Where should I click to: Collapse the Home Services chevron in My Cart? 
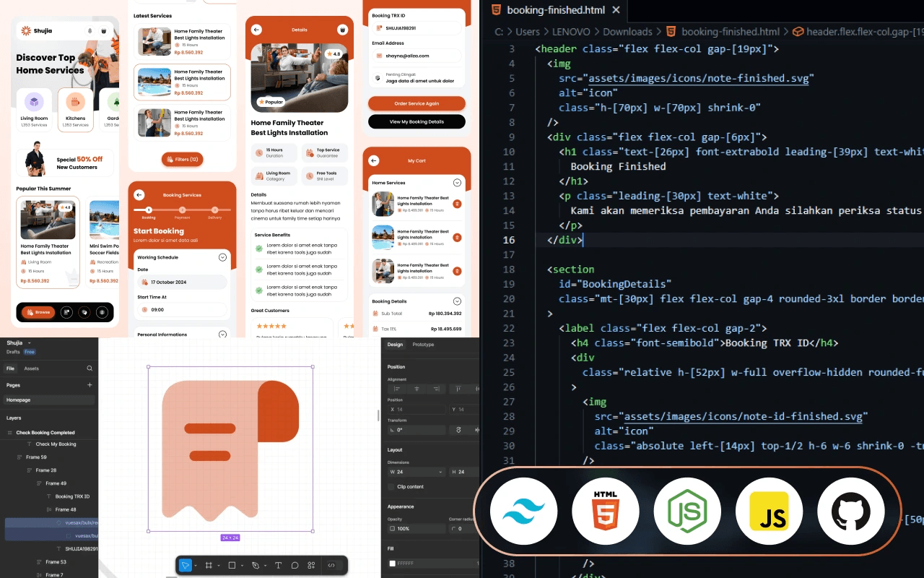click(x=457, y=183)
